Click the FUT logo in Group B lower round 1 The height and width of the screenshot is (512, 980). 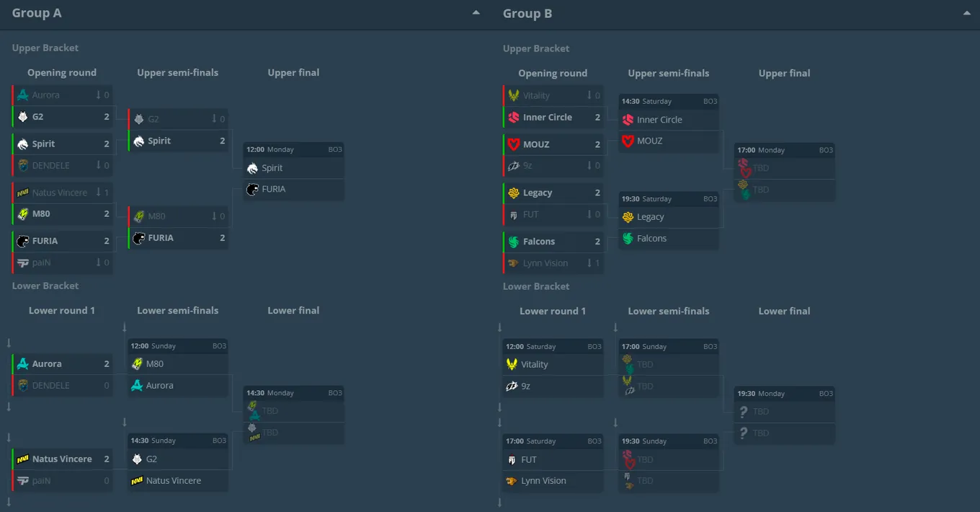coord(512,459)
